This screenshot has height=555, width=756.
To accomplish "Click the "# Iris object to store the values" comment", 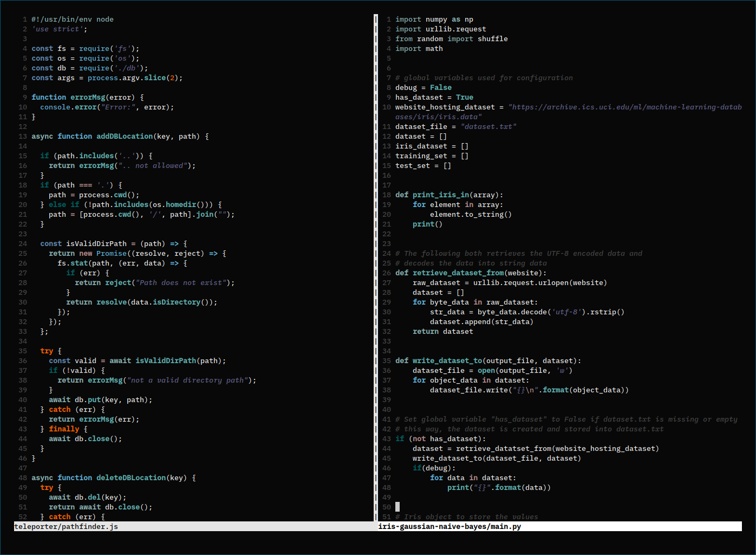I will click(467, 517).
